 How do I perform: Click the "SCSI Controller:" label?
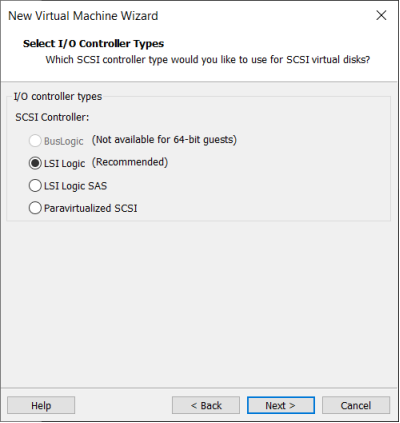click(52, 117)
